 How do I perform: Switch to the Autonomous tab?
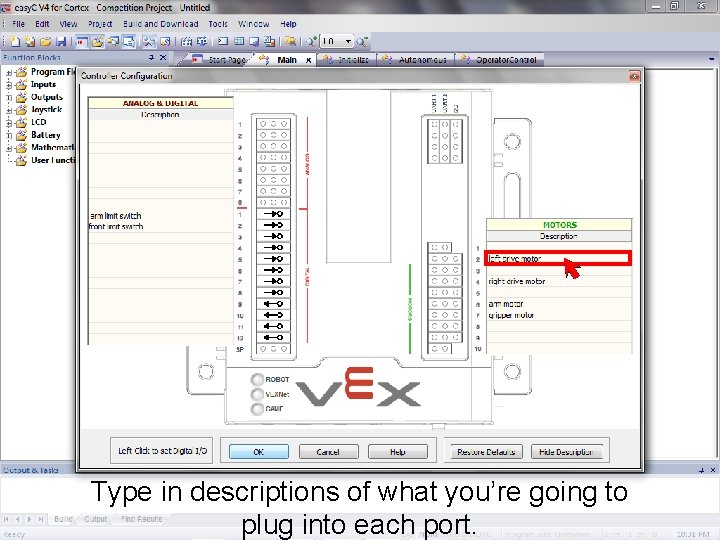pyautogui.click(x=415, y=60)
